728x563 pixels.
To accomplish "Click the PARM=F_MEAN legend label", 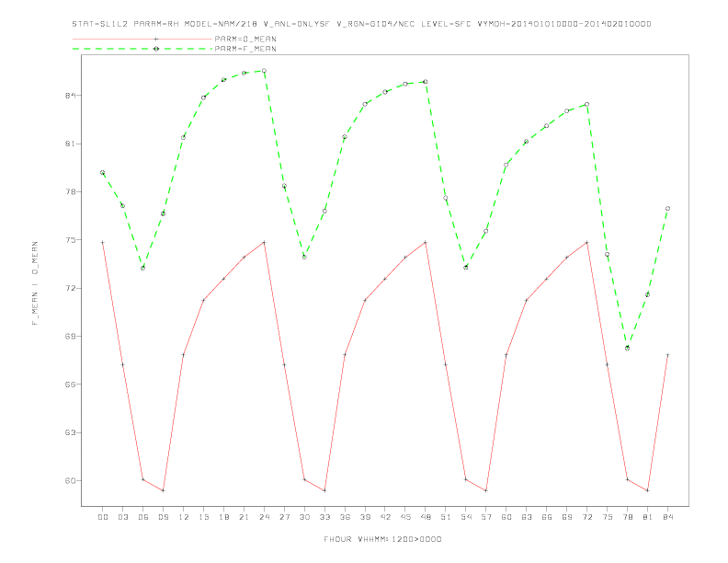I will (x=245, y=49).
